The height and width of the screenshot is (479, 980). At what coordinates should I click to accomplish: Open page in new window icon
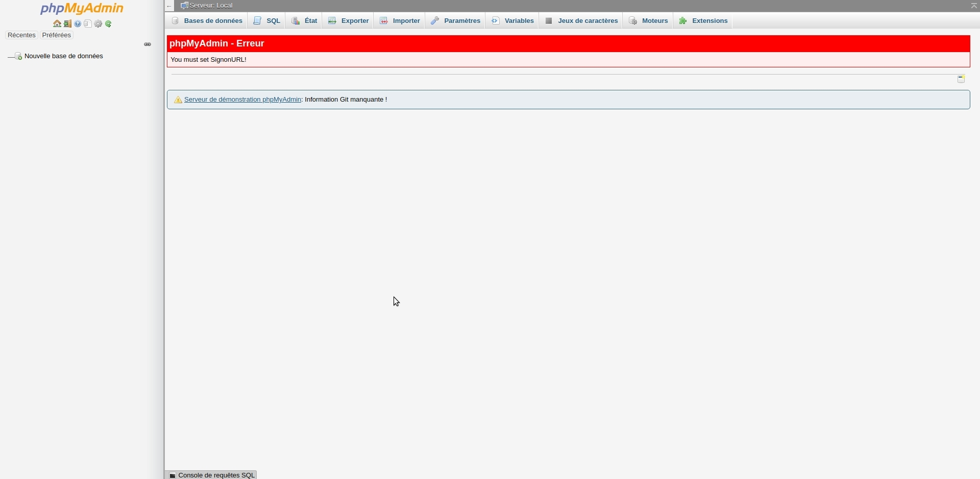coord(962,79)
